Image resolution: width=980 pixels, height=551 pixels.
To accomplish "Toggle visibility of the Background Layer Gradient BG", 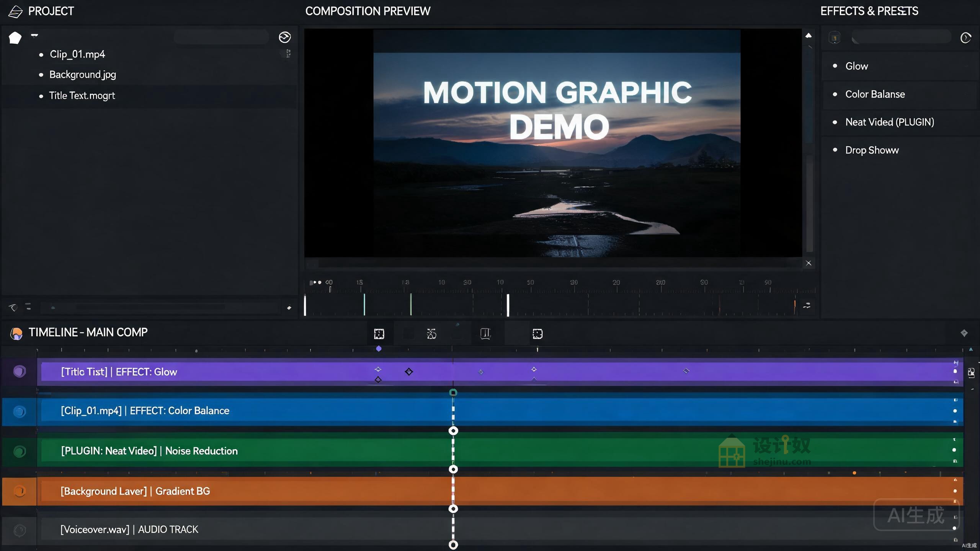I will tap(20, 491).
